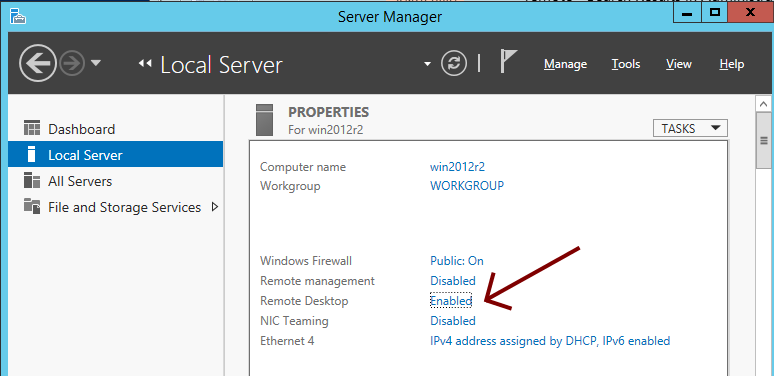774x376 pixels.
Task: Open navigation history dropdown arrow
Action: [96, 63]
